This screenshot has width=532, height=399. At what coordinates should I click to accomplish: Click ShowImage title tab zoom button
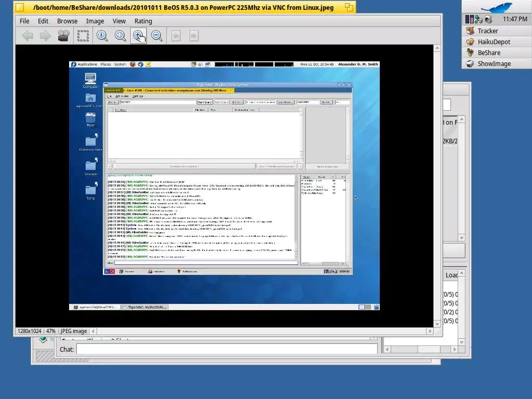click(x=349, y=7)
